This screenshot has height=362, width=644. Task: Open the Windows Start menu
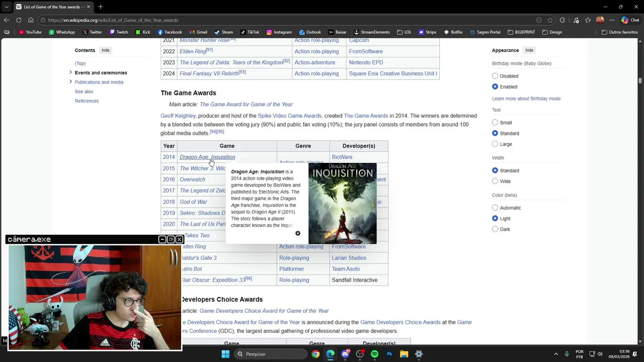pyautogui.click(x=225, y=354)
